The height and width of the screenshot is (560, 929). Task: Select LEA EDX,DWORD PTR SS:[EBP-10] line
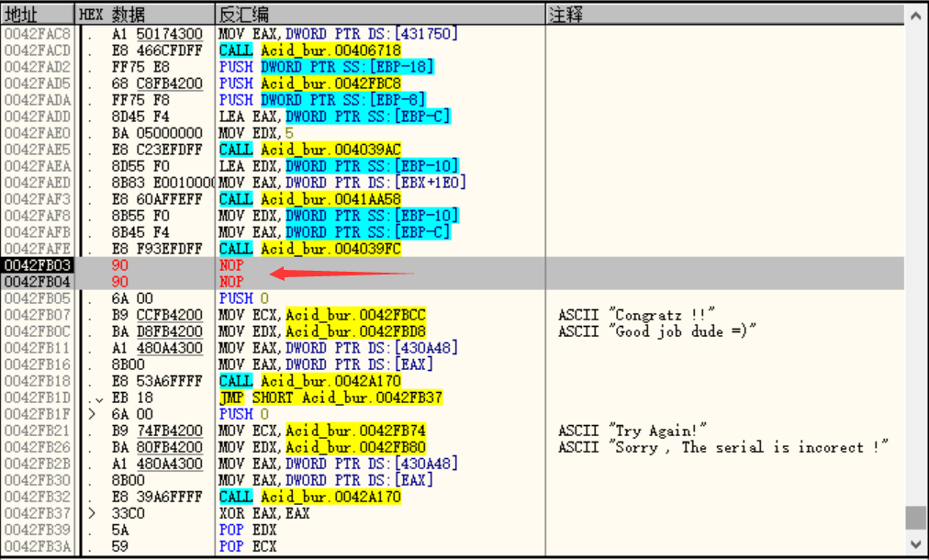339,166
